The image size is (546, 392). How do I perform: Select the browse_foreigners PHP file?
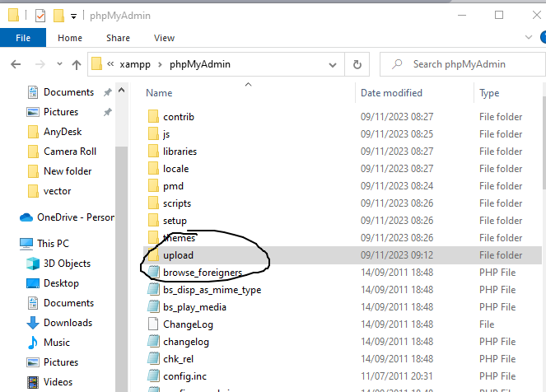tap(203, 273)
